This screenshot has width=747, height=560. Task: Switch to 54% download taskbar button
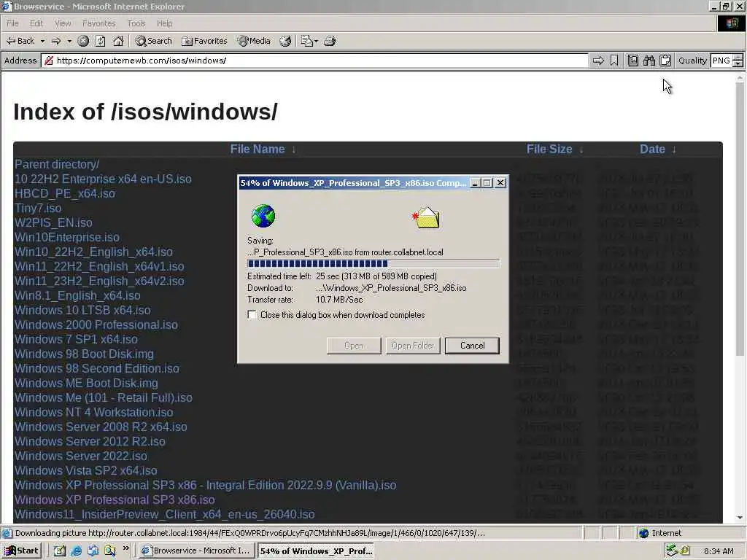coord(316,551)
